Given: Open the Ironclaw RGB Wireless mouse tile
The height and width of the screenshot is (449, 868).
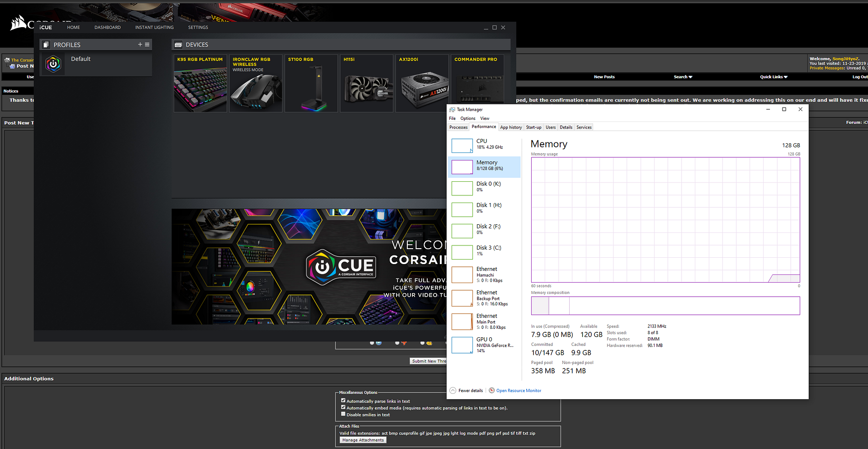Looking at the screenshot, I should tap(256, 83).
